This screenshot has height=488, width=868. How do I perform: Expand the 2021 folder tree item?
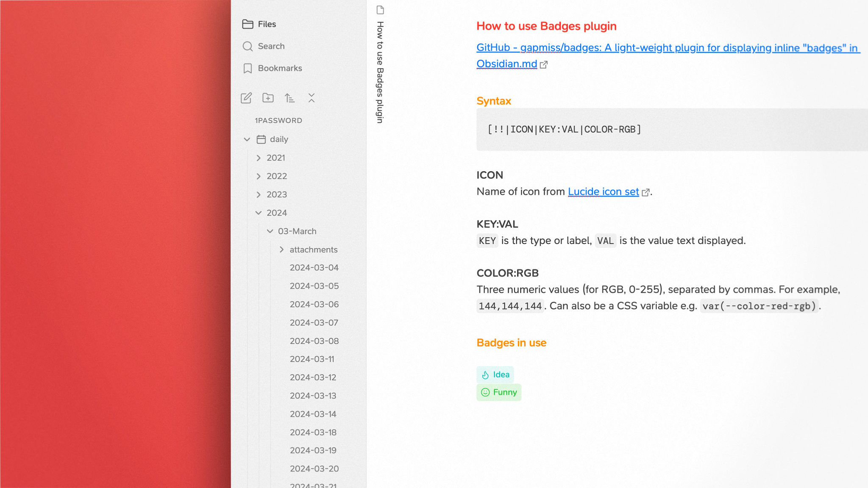tap(259, 157)
